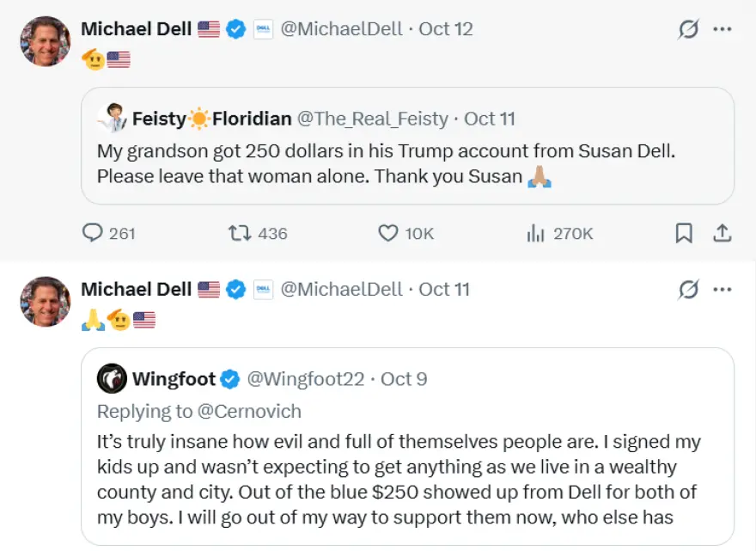Open the @Wingfoot22 handle link

[x=306, y=379]
